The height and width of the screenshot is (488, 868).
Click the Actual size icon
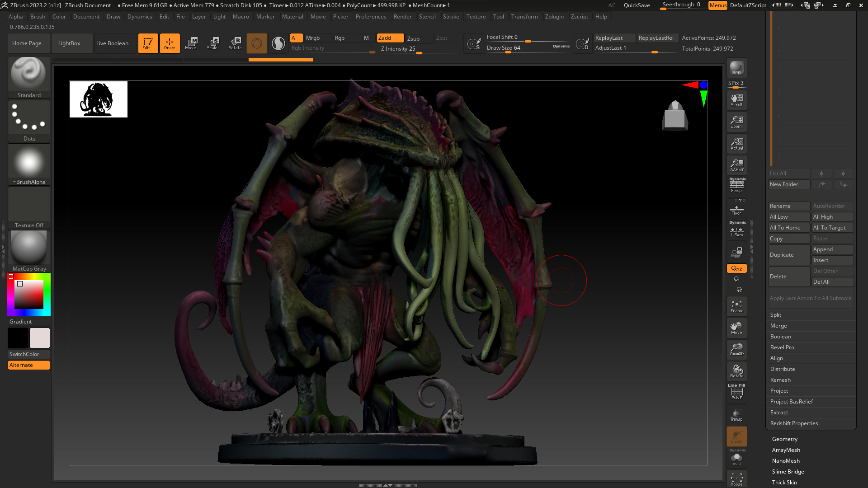click(x=736, y=143)
